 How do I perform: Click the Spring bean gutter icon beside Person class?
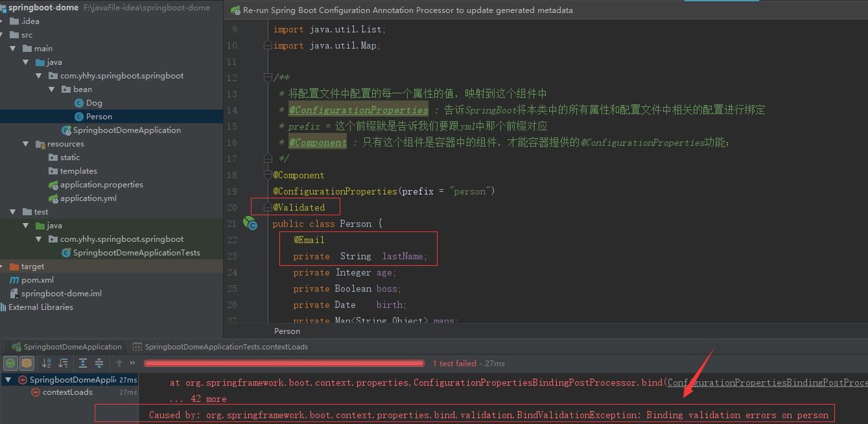250,223
